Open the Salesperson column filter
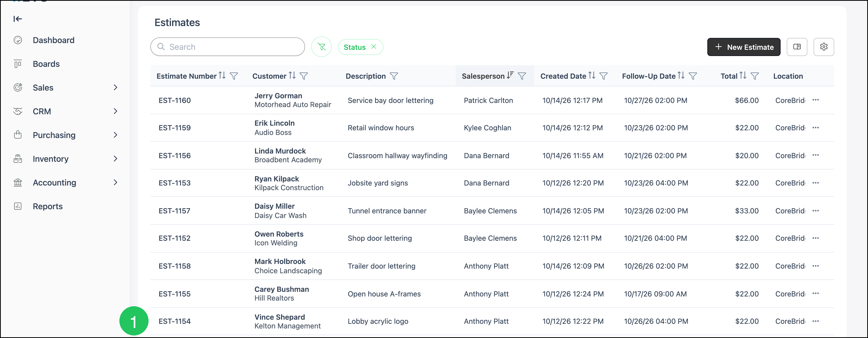The width and height of the screenshot is (868, 338). pyautogui.click(x=522, y=76)
